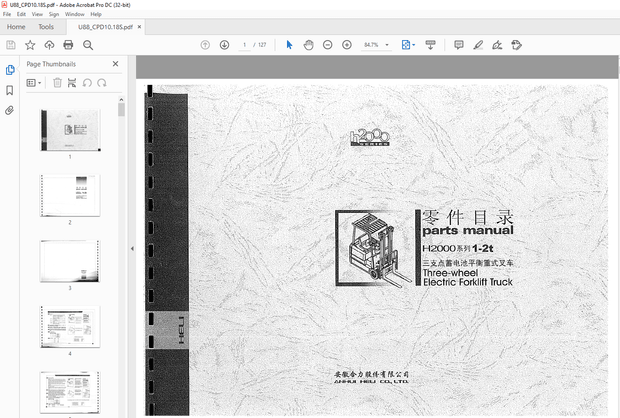
Task: Open the fit page options icon
Action: click(x=408, y=45)
